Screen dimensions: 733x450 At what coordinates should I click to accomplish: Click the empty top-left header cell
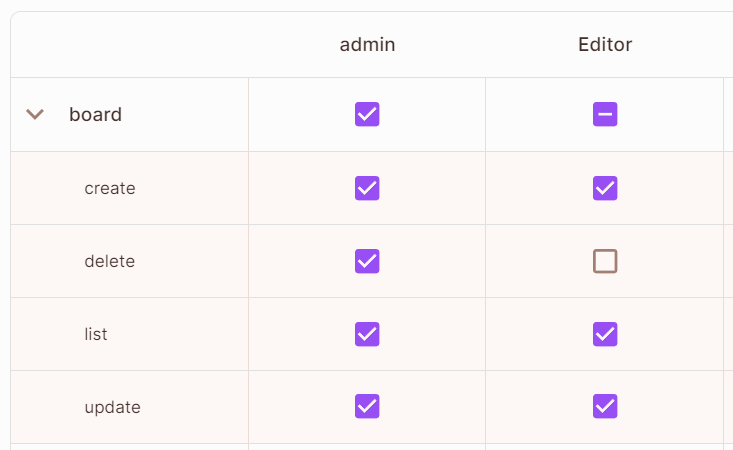coord(130,45)
